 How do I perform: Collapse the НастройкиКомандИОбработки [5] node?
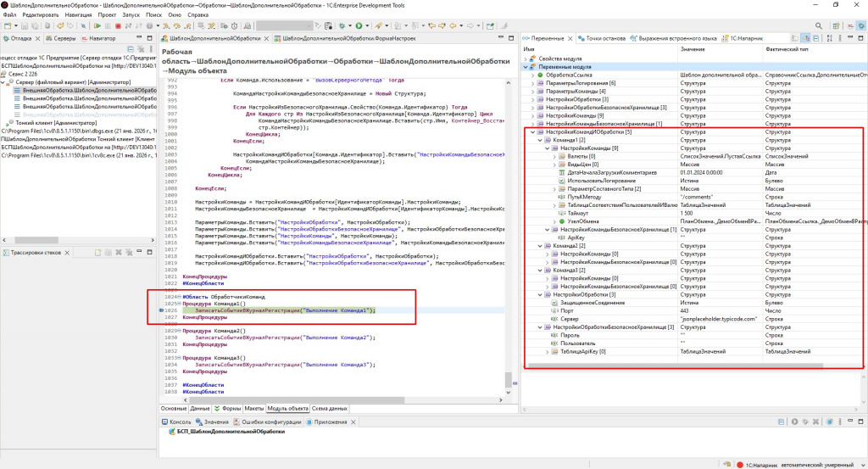(532, 132)
